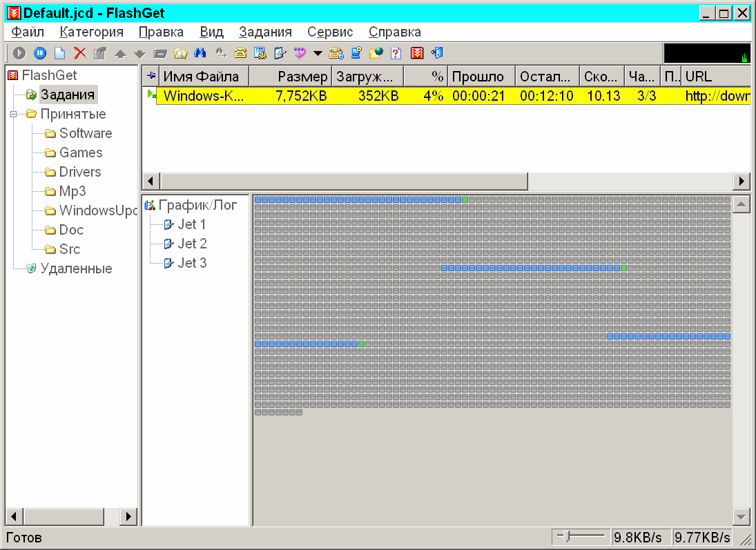Click the options list with gear icon

point(260,53)
